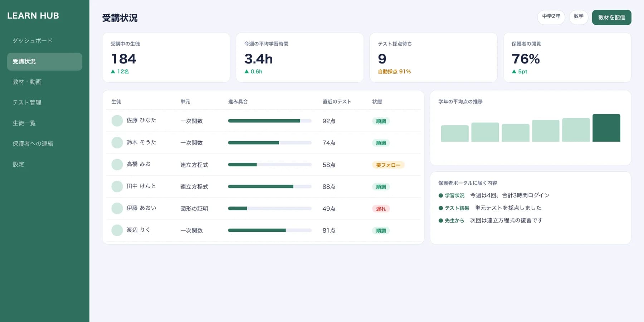Select 受講状況 in the sidebar

(45, 62)
